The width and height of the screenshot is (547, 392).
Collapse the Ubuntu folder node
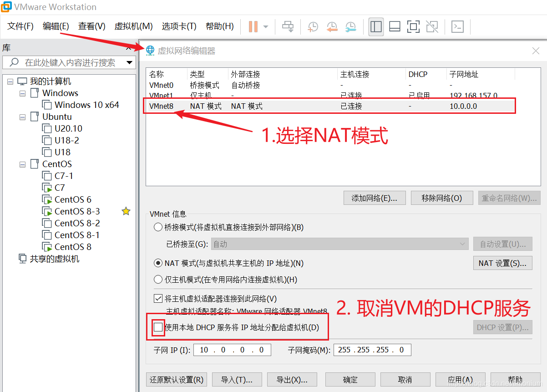click(23, 117)
